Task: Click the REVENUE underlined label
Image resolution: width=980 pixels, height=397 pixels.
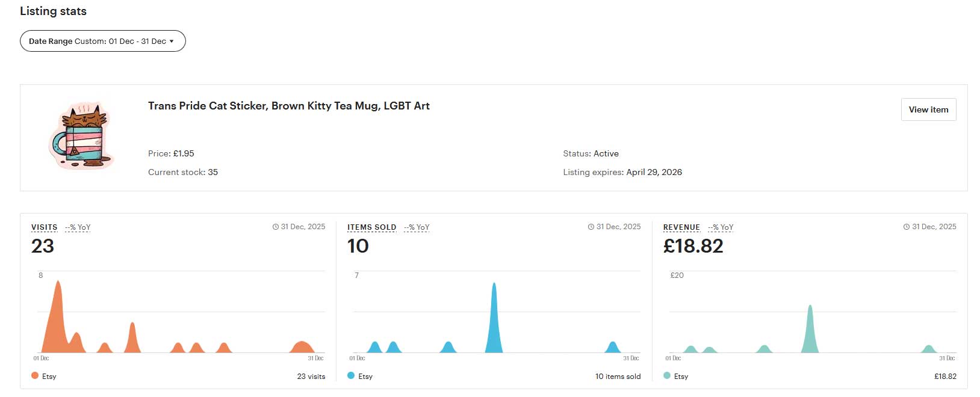Action: point(681,227)
